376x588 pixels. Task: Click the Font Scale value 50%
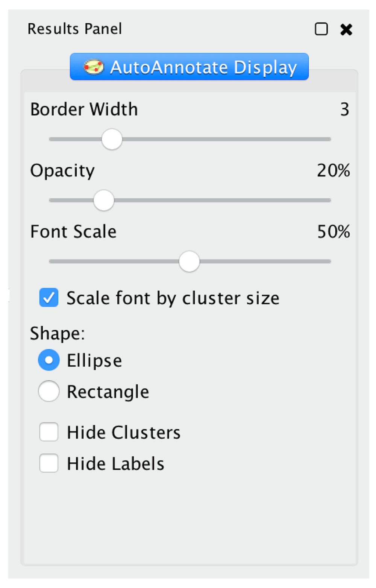334,232
